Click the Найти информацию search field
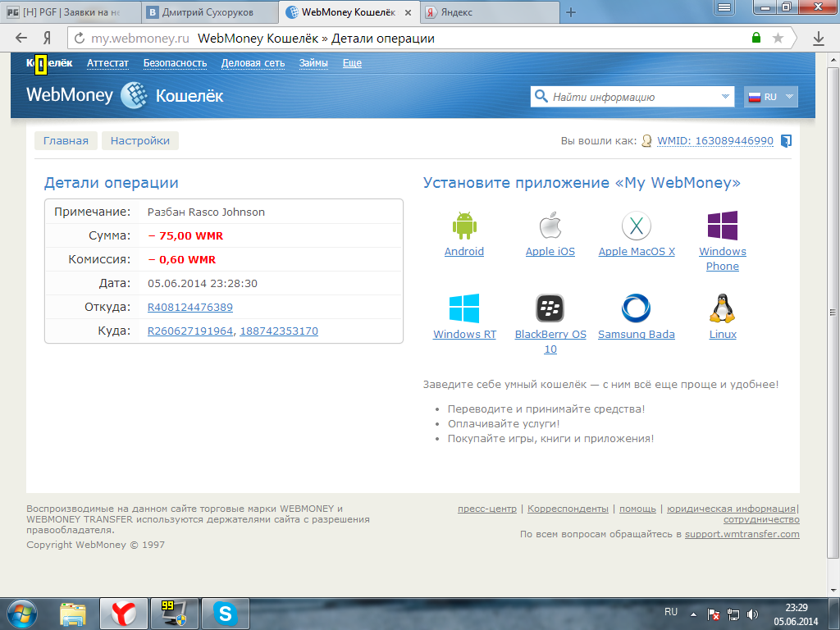 click(632, 97)
